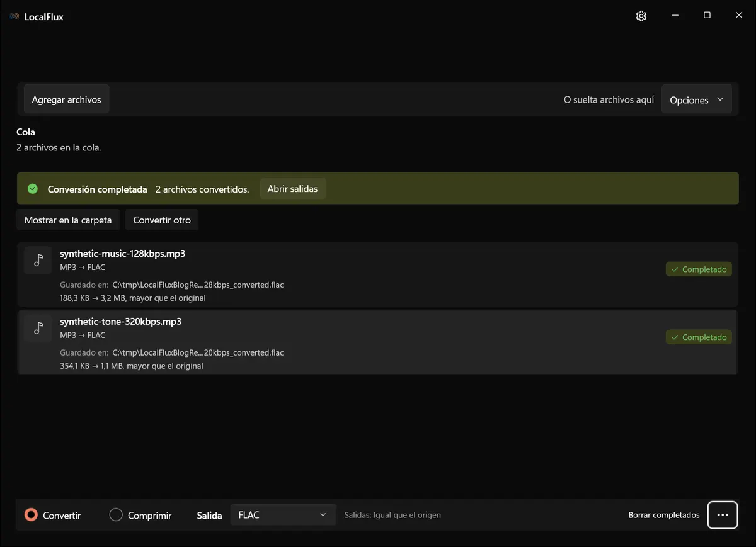Viewport: 756px width, 547px height.
Task: Click the path ending 20kbps_converted.flac
Action: pos(198,353)
